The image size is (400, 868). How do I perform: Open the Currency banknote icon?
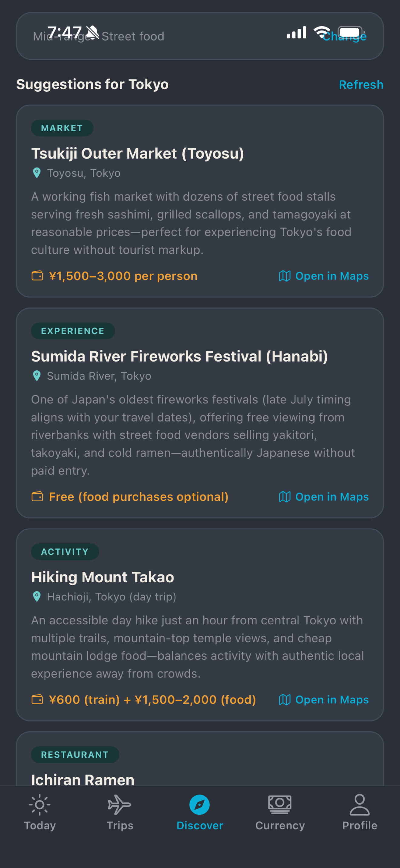coord(280,805)
